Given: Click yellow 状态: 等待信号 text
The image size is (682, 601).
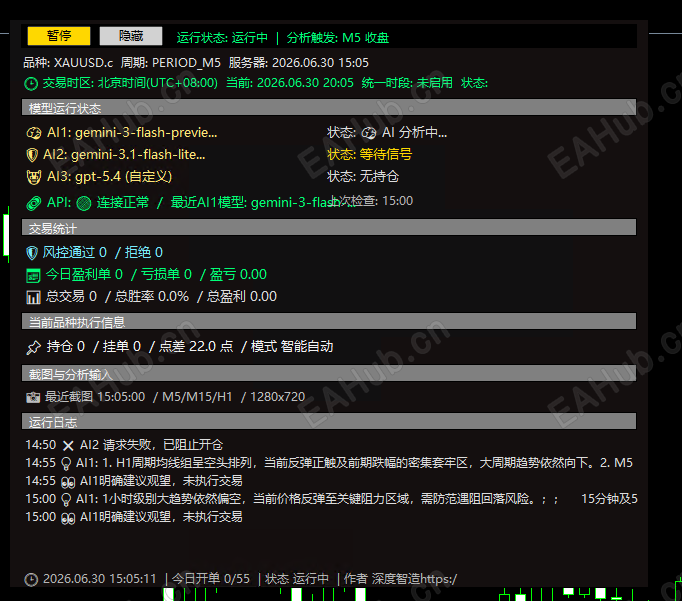Looking at the screenshot, I should pyautogui.click(x=370, y=154).
